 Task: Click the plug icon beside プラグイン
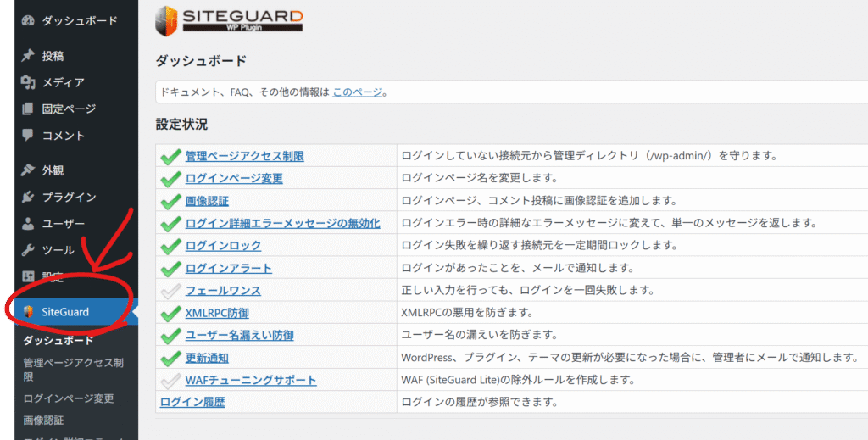tap(28, 198)
